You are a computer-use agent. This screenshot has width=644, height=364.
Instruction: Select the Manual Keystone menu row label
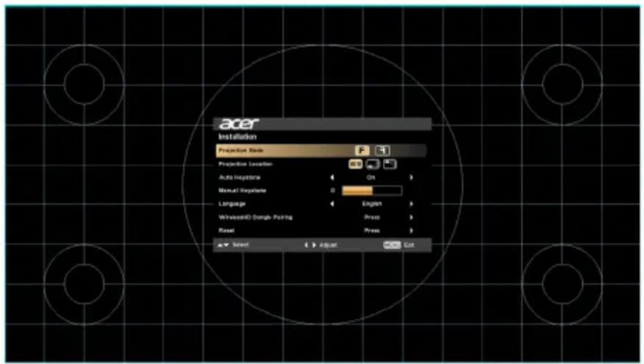point(243,190)
